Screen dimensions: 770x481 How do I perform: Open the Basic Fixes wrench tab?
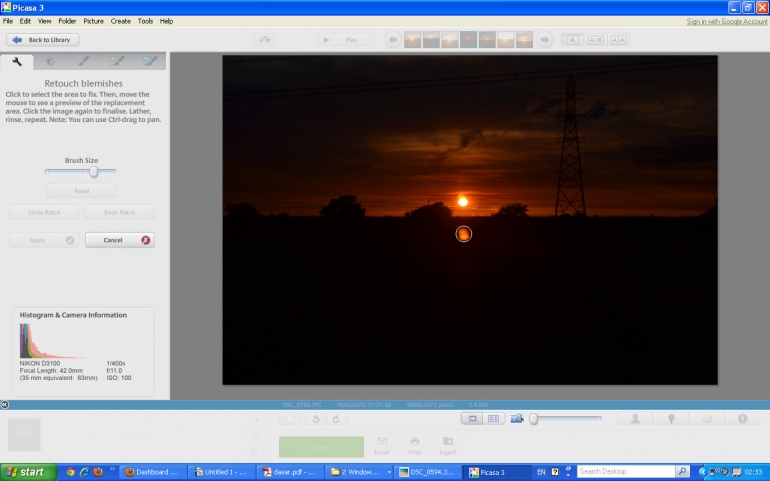point(17,62)
